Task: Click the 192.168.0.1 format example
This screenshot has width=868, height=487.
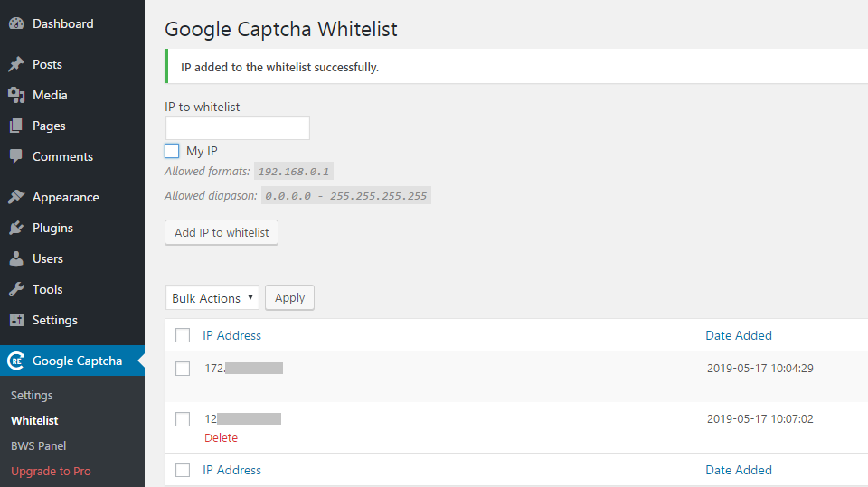Action: coord(293,172)
